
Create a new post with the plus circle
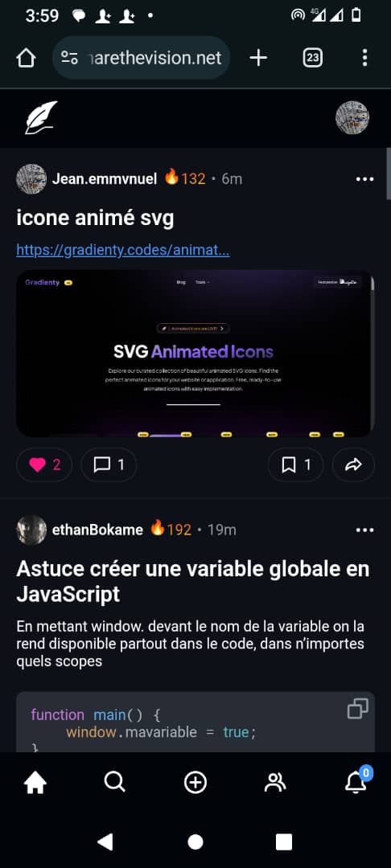pyautogui.click(x=195, y=783)
